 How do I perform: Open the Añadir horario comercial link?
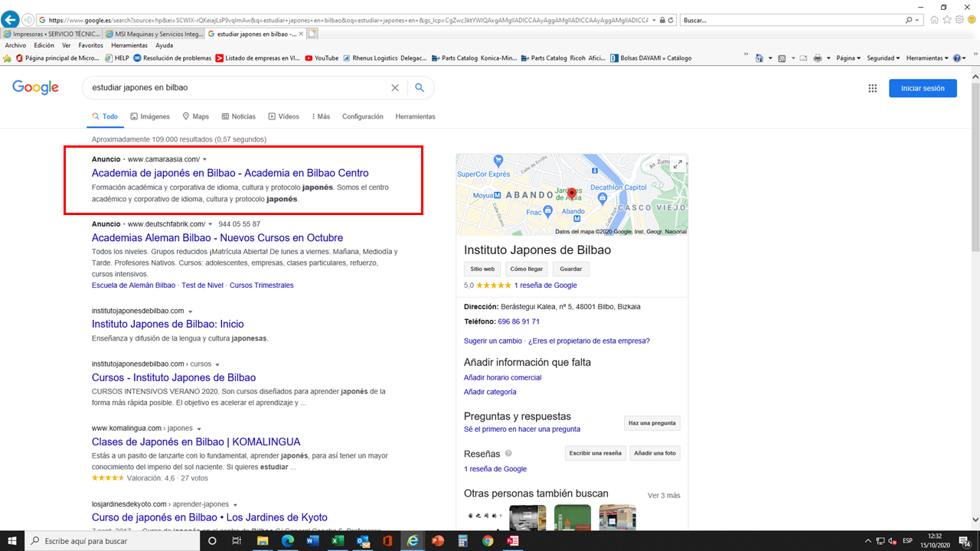[502, 377]
